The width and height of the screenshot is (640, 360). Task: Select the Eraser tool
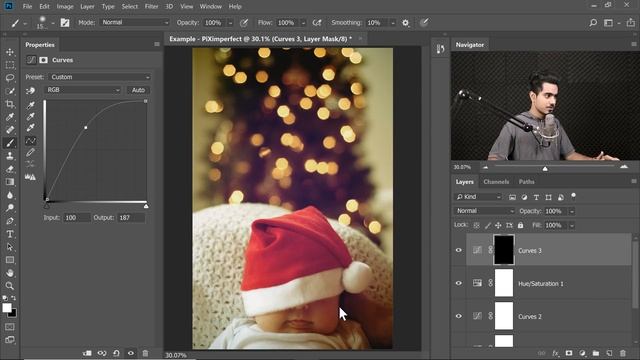coord(10,169)
